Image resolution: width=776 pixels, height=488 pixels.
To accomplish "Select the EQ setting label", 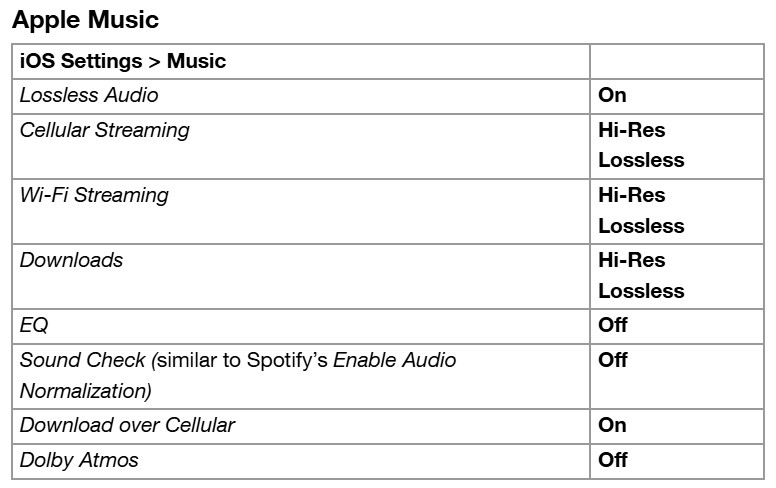I will point(34,325).
